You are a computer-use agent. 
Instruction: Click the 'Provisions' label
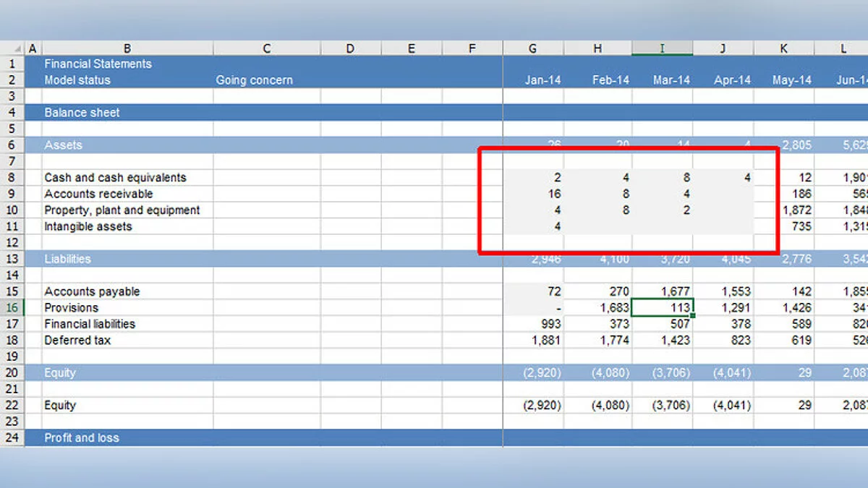click(x=71, y=308)
